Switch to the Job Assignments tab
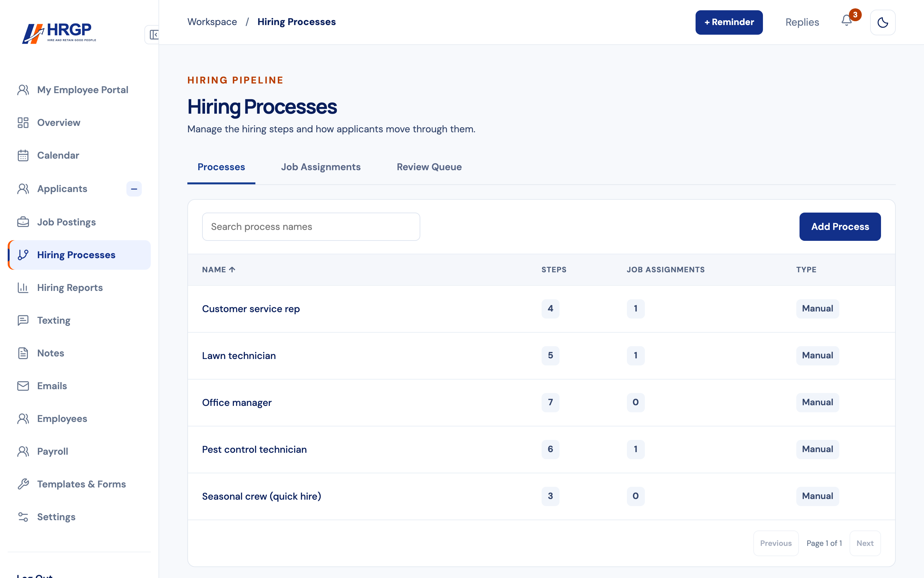The image size is (924, 578). pos(321,167)
